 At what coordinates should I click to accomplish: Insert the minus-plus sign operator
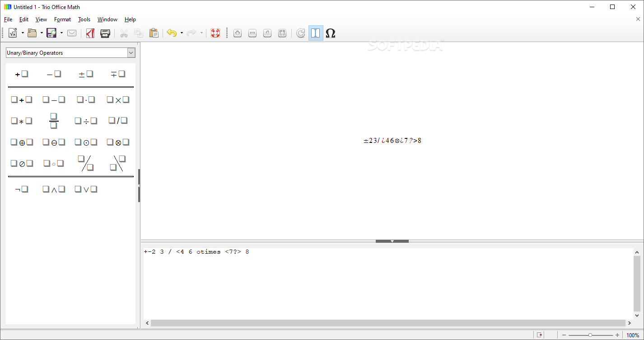pyautogui.click(x=118, y=74)
